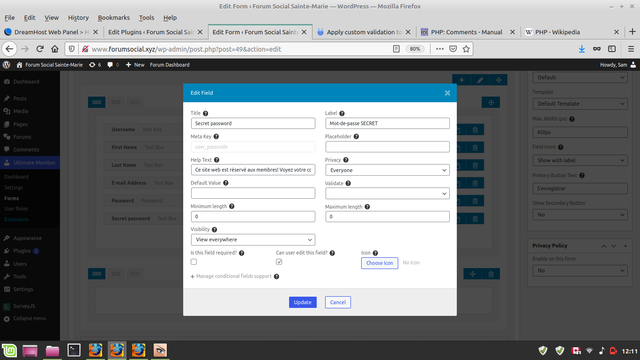Open Forum Dashboard in admin bar
The width and height of the screenshot is (640, 360).
(x=169, y=65)
